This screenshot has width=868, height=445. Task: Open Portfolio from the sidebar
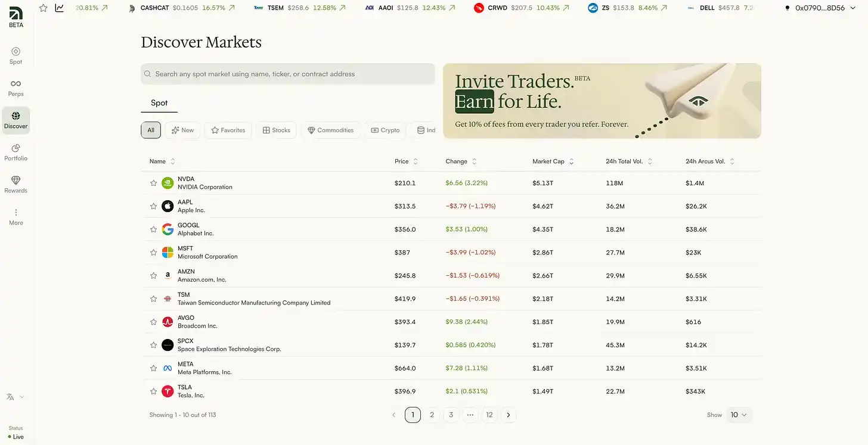point(15,152)
